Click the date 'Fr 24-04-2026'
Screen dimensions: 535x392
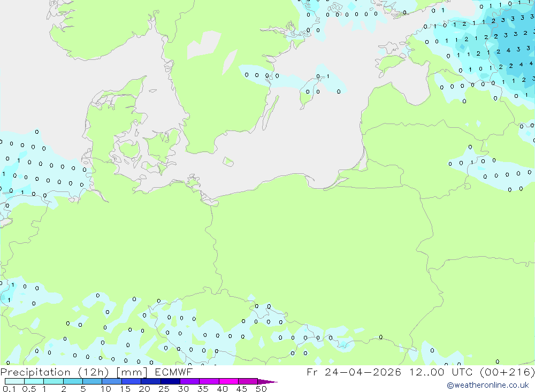tap(354, 372)
